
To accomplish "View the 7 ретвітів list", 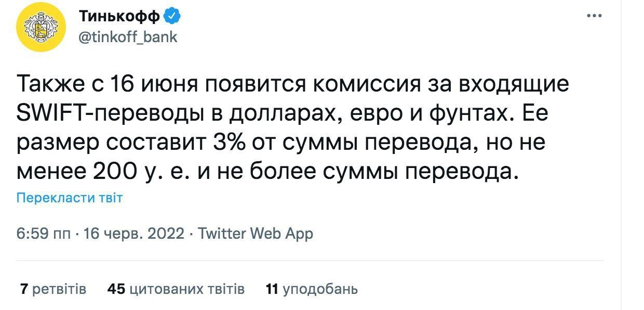I will coord(53,289).
